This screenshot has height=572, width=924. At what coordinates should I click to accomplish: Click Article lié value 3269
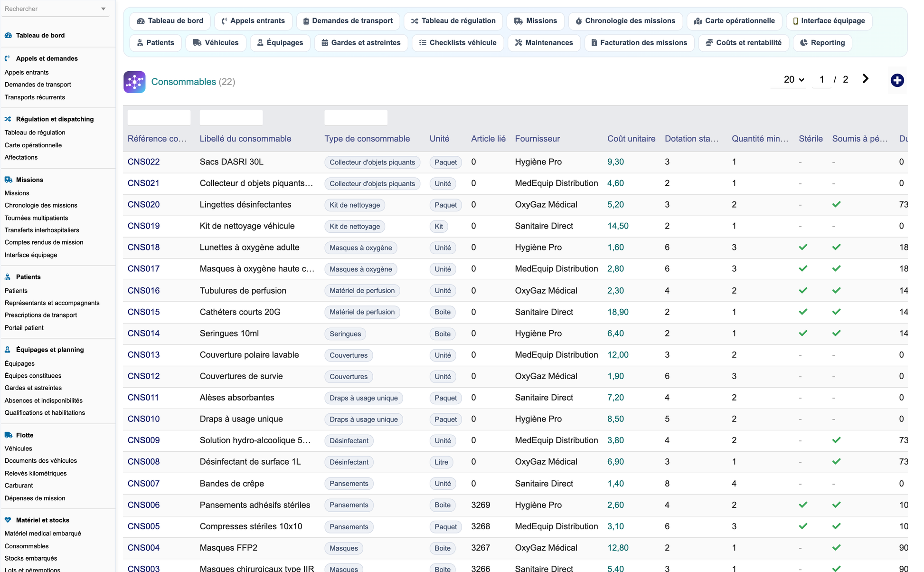[x=481, y=505]
